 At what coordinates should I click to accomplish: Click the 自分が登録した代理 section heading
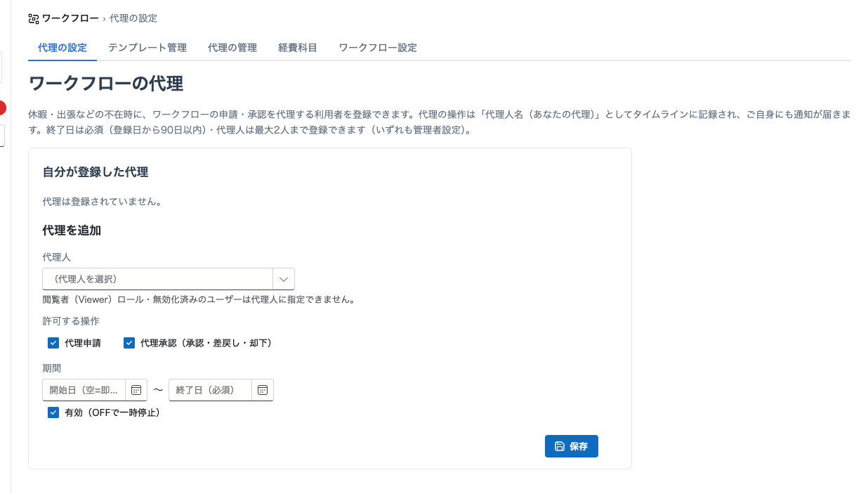96,172
